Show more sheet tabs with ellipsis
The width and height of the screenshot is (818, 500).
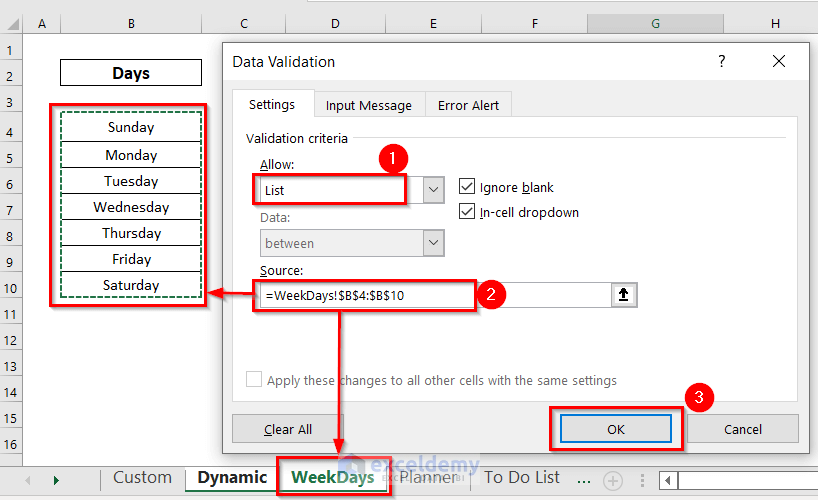584,479
